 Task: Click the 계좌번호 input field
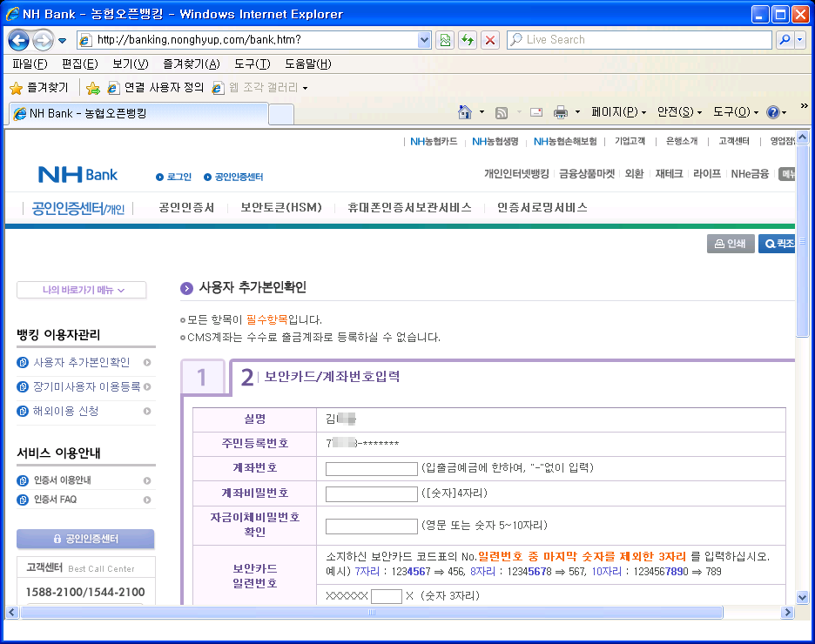tap(372, 468)
